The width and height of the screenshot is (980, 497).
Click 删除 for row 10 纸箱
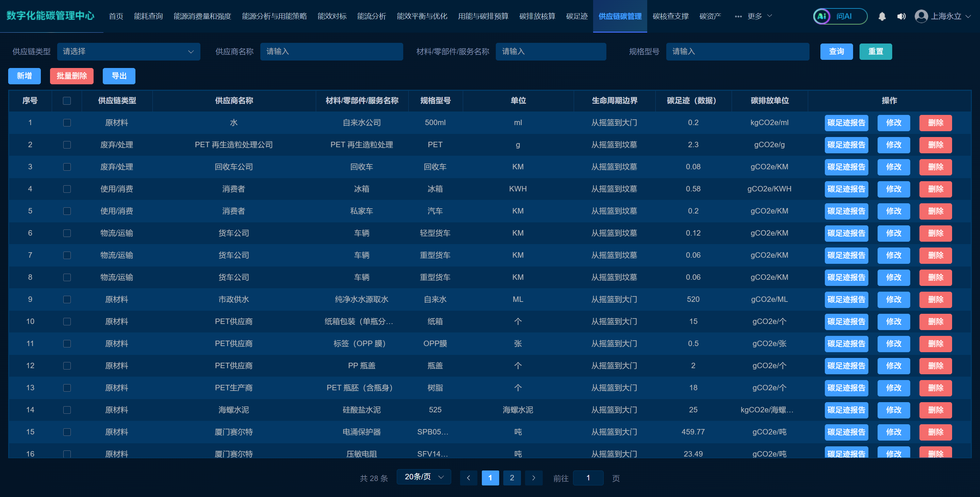point(936,322)
